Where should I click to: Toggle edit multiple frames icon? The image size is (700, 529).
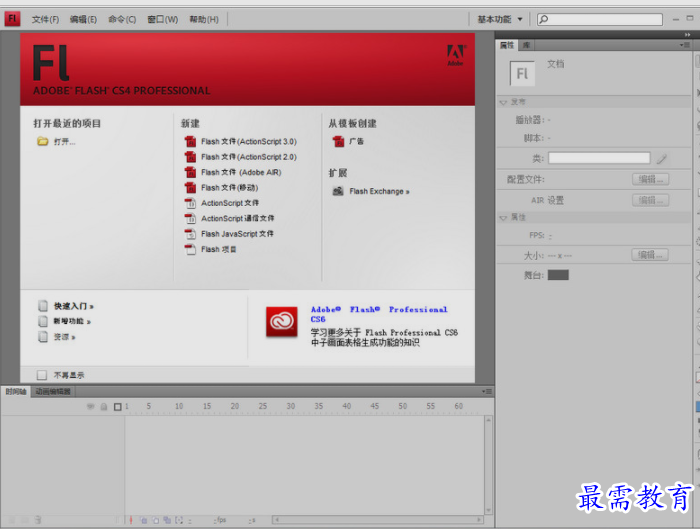click(167, 520)
